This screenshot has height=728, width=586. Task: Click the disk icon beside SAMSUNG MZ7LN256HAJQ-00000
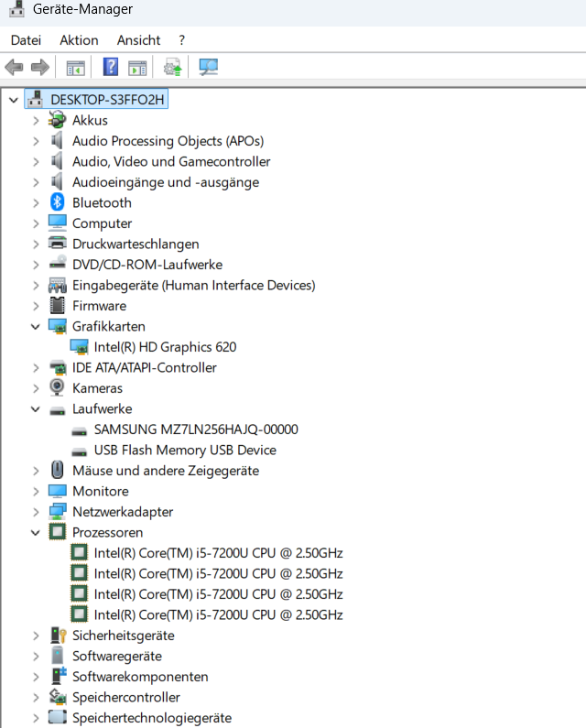[79, 432]
